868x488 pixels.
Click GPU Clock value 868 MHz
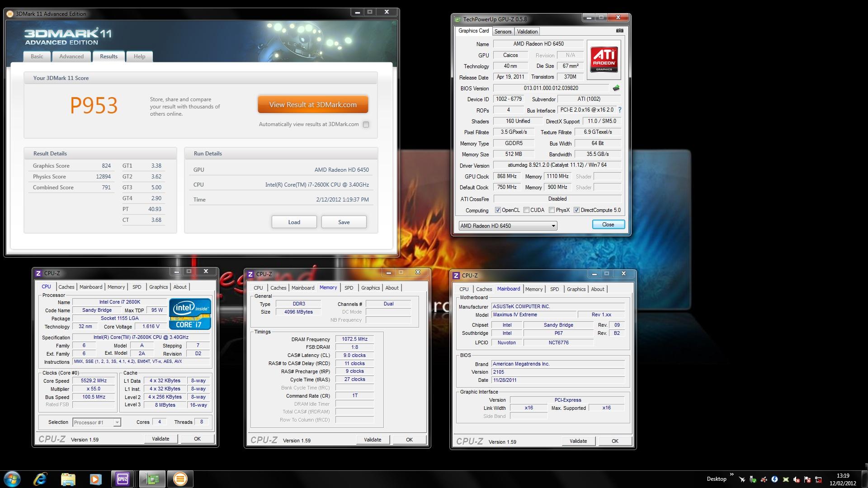(507, 176)
